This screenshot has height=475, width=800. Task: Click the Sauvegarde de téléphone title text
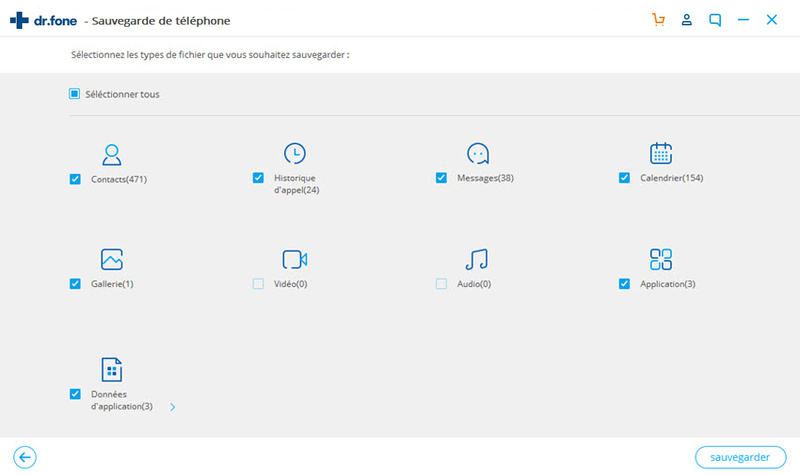[x=161, y=21]
